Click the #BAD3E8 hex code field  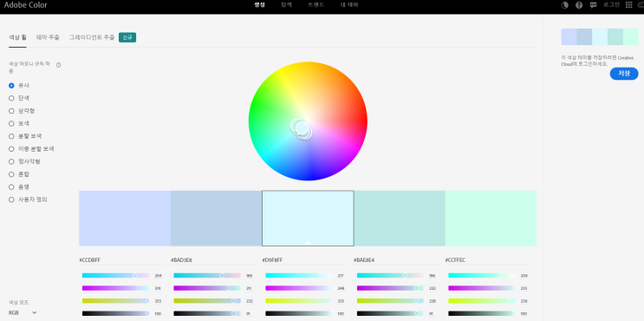click(213, 260)
